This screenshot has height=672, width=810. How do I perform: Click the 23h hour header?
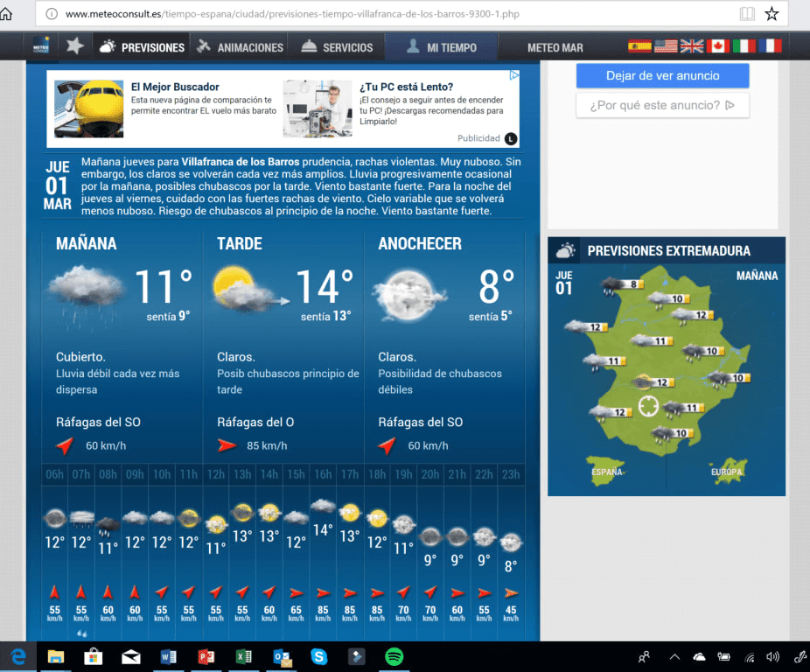[511, 474]
